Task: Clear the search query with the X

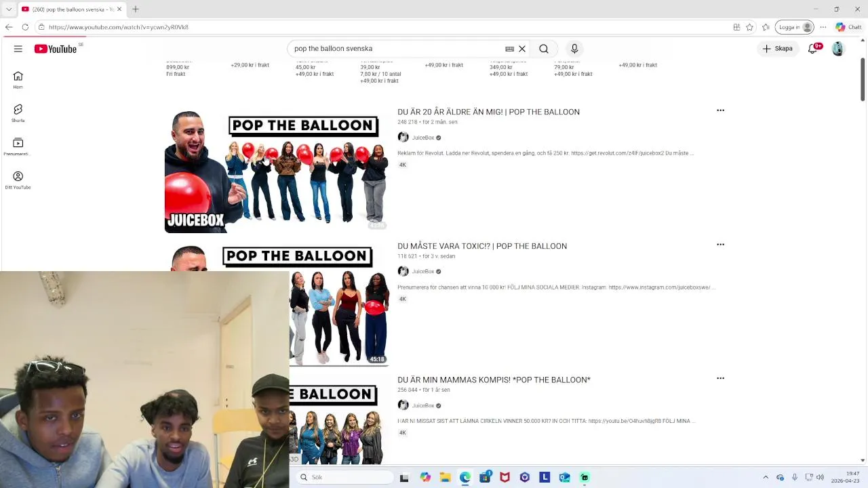Action: click(522, 49)
